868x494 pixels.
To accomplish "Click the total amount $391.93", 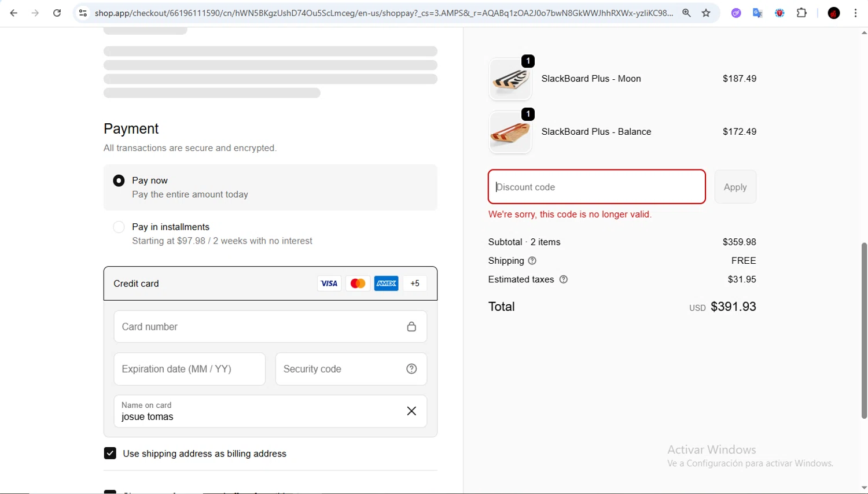I will click(733, 307).
